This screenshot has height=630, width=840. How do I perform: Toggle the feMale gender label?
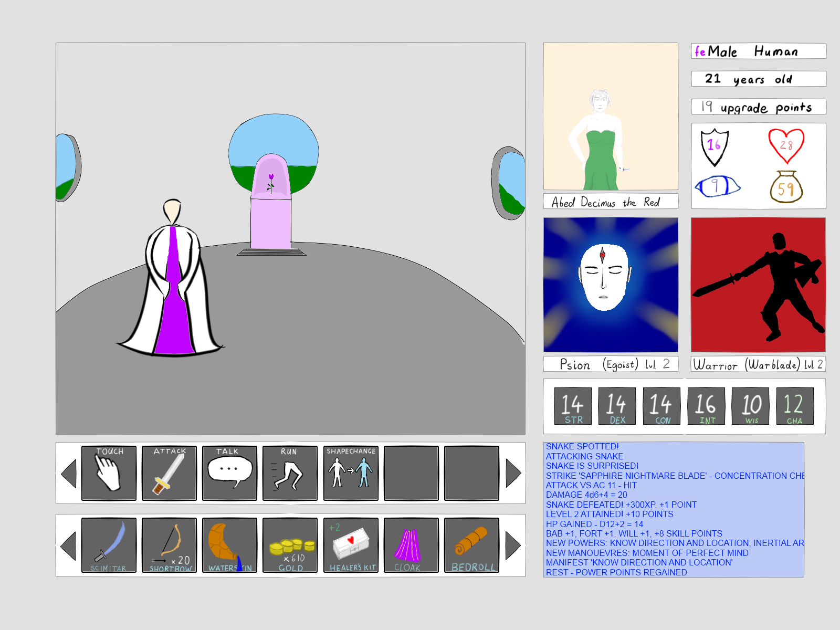pyautogui.click(x=716, y=51)
